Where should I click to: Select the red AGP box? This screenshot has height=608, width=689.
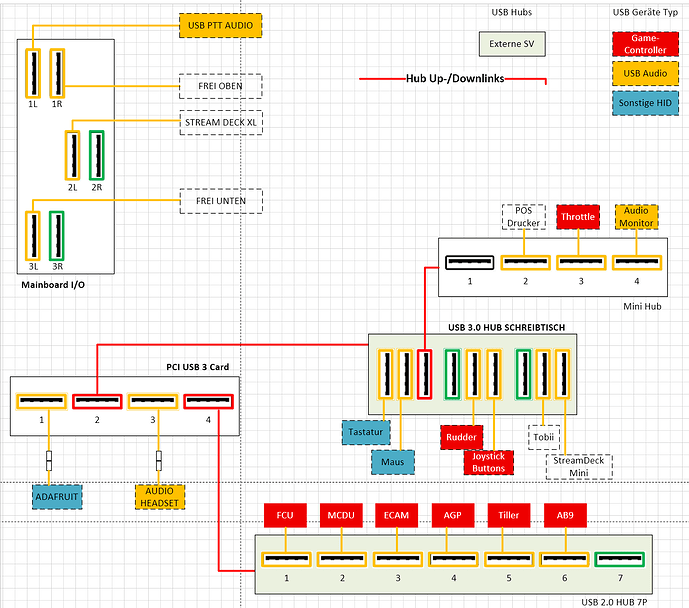pos(453,515)
